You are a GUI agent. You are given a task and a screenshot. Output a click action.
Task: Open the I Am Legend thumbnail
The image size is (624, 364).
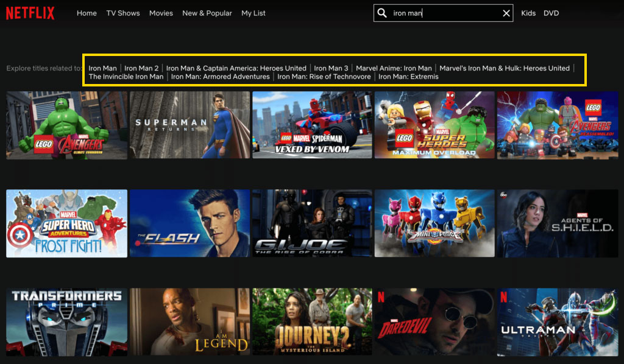tap(190, 322)
